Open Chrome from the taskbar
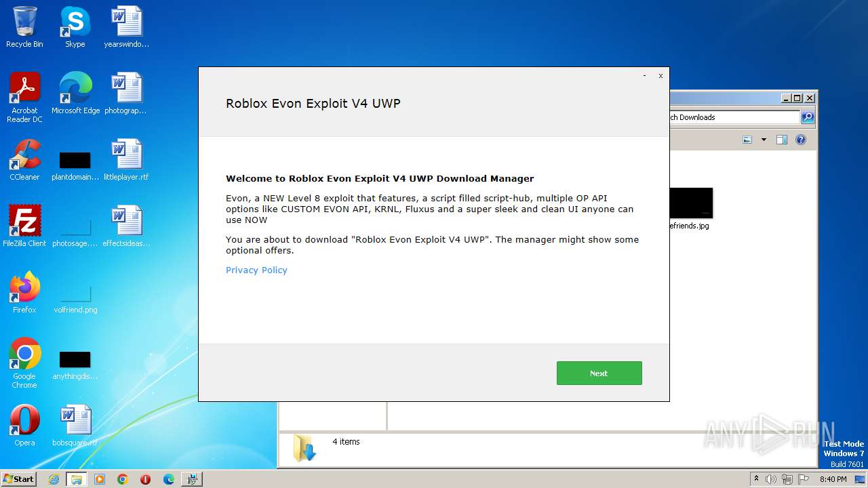Viewport: 868px width, 488px height. click(123, 479)
